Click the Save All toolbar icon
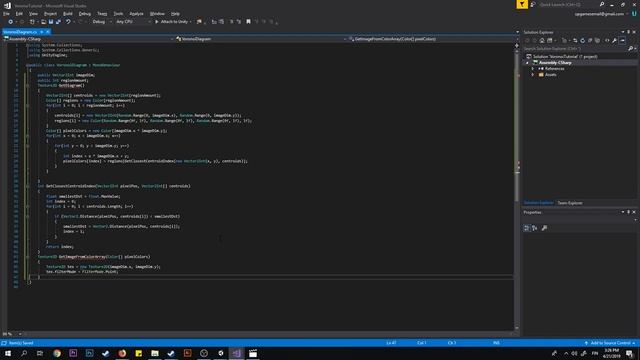This screenshot has height=360, width=640. pos(58,22)
